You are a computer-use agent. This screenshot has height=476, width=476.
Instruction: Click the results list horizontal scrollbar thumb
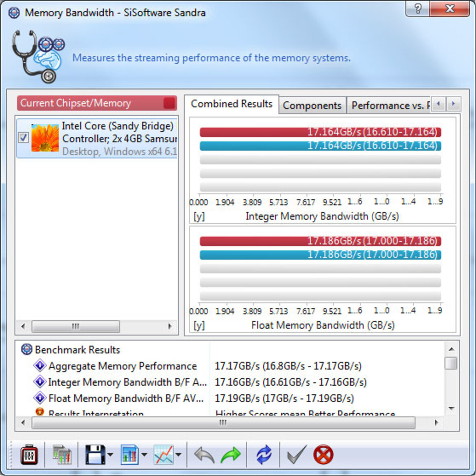pos(223,423)
